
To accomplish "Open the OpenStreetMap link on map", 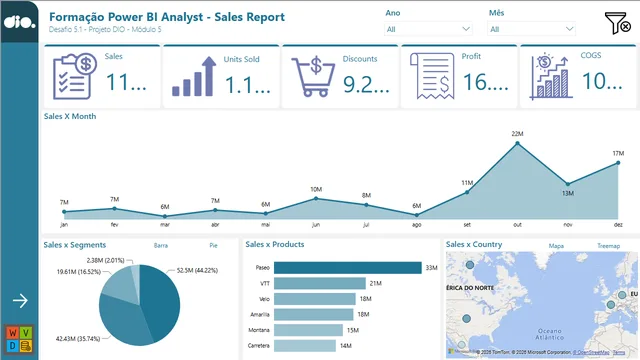I will tap(591, 352).
